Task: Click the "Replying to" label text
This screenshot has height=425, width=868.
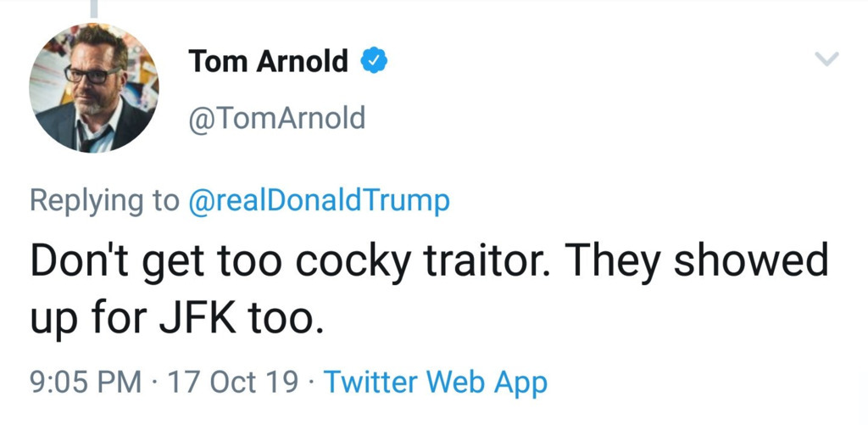Action: [104, 200]
